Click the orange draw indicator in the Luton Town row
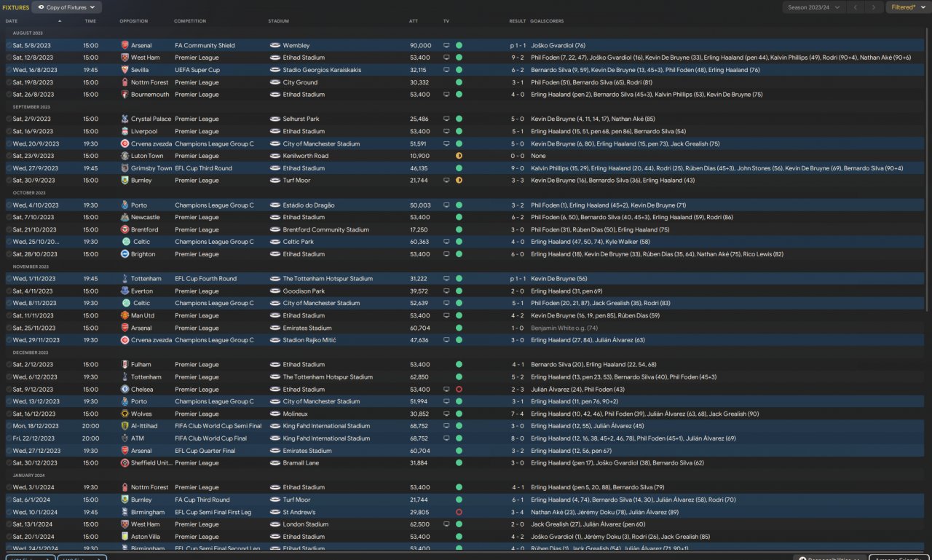 459,156
